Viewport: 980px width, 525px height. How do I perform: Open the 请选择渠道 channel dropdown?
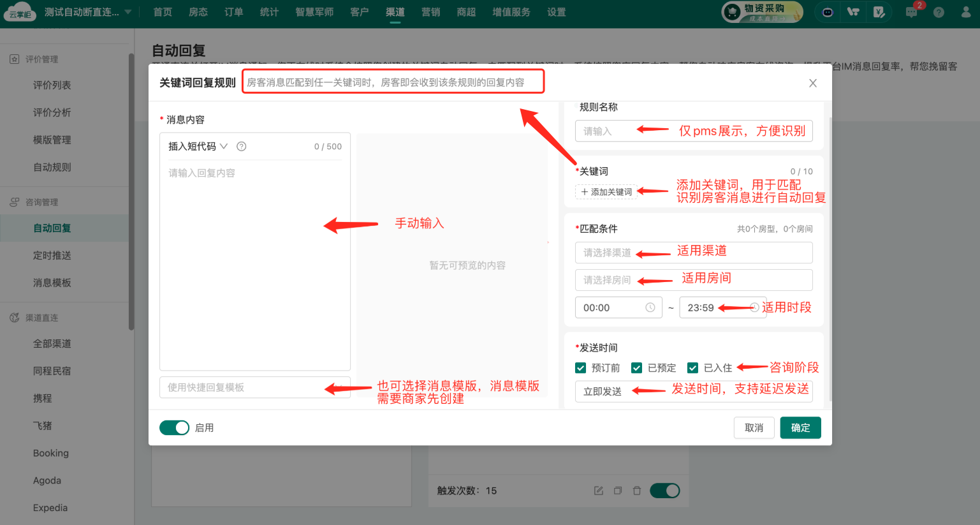click(x=693, y=253)
